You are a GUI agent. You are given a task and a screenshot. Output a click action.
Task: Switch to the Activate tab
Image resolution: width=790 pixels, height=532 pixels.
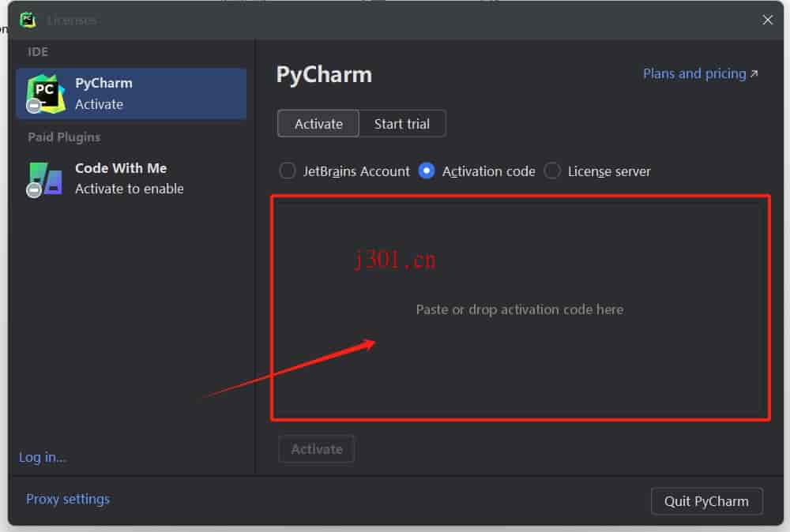(x=318, y=123)
